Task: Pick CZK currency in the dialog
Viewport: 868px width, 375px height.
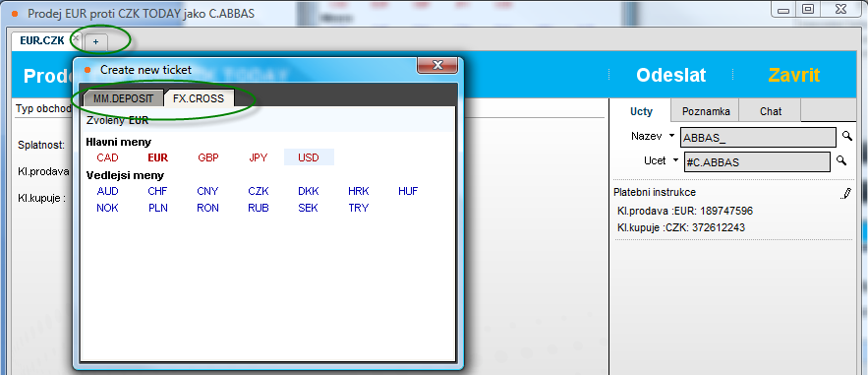Action: [x=258, y=191]
